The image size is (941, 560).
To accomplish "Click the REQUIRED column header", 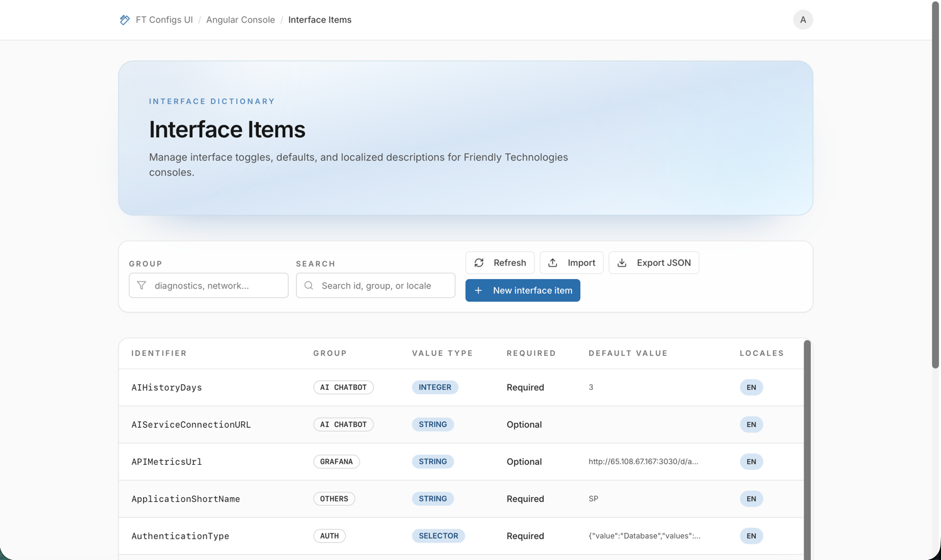I will 532,353.
